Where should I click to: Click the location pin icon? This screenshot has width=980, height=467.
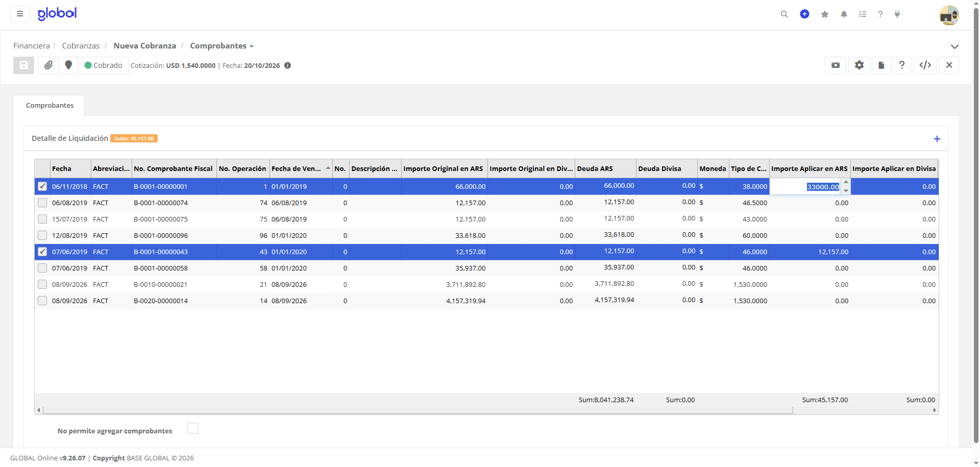pyautogui.click(x=68, y=65)
